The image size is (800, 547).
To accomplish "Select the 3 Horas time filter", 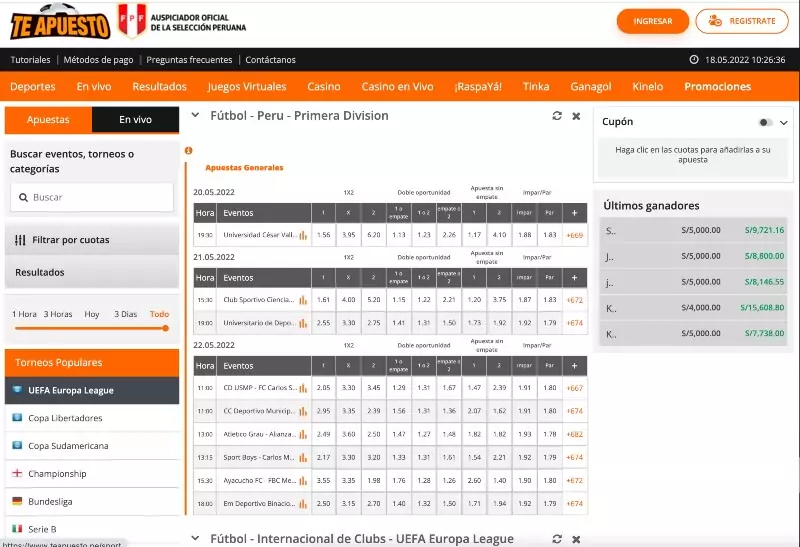I will click(x=58, y=314).
